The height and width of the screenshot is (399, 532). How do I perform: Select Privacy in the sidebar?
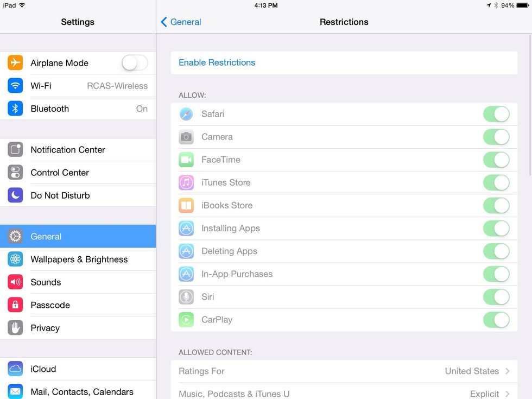tap(78, 328)
